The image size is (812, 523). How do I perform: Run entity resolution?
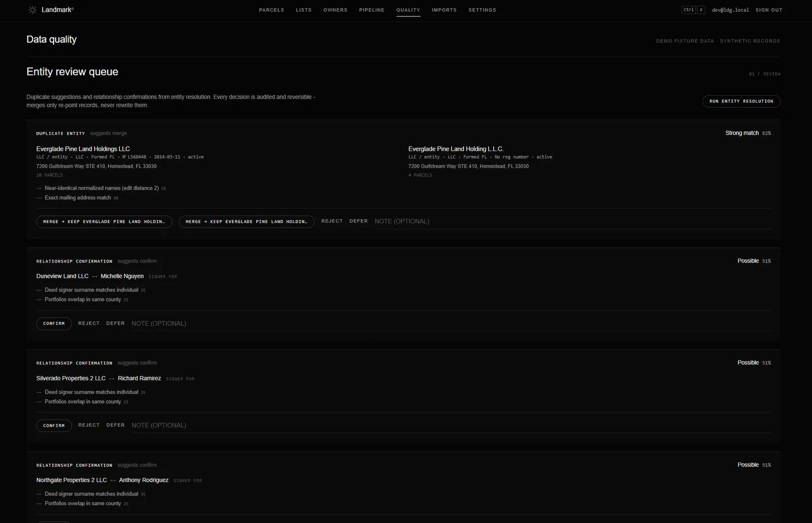coord(741,101)
